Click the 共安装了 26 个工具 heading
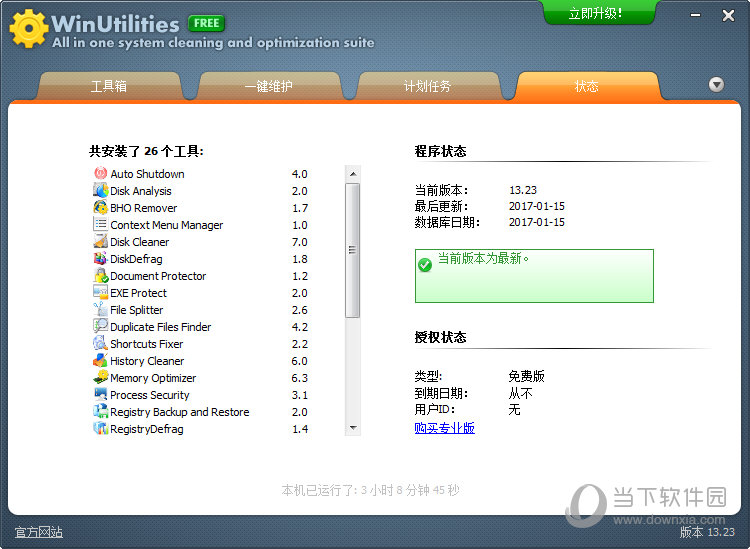Viewport: 750px width, 549px height. 146,151
